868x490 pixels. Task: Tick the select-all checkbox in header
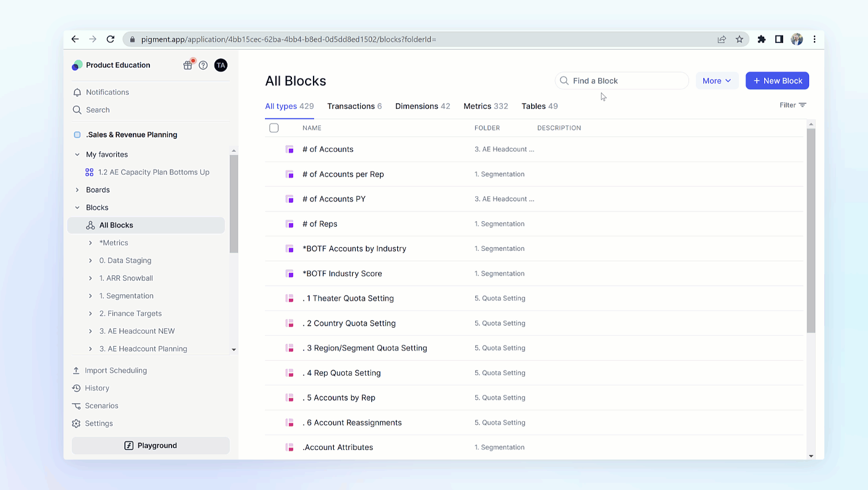(x=274, y=128)
